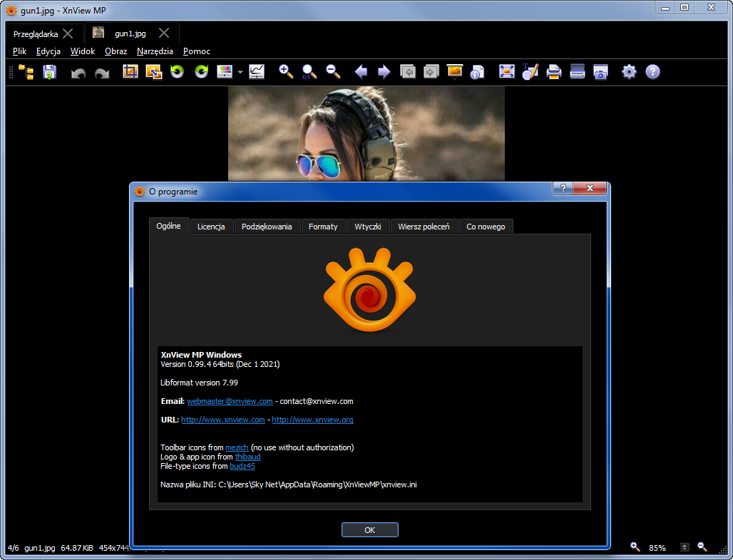Viewport: 733px width, 560px height.
Task: Close the gun1.jpg tab
Action: [163, 33]
